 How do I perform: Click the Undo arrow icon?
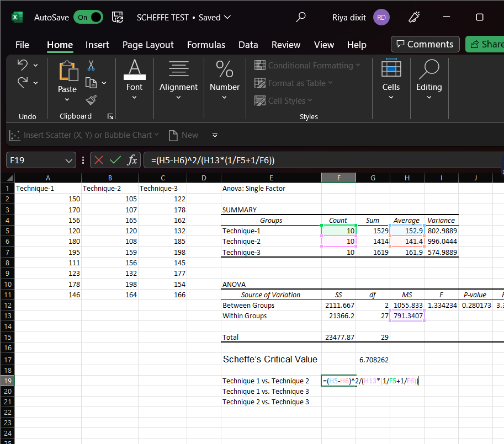pos(23,65)
